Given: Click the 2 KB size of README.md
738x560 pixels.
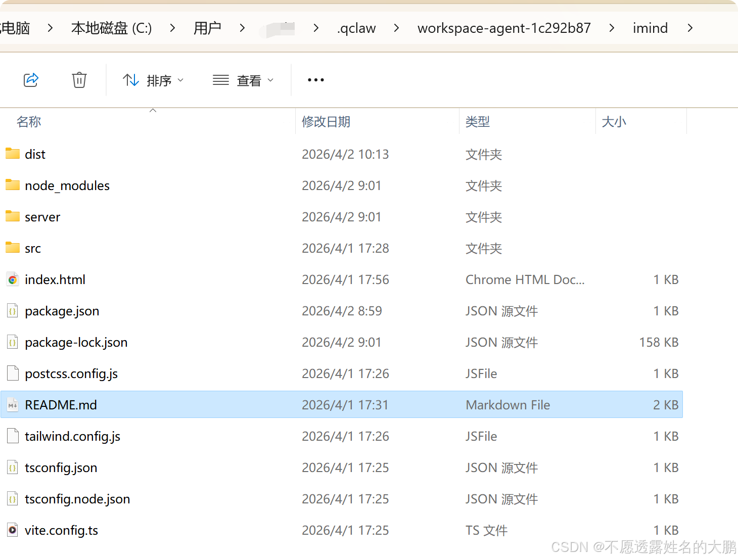Looking at the screenshot, I should coord(666,405).
